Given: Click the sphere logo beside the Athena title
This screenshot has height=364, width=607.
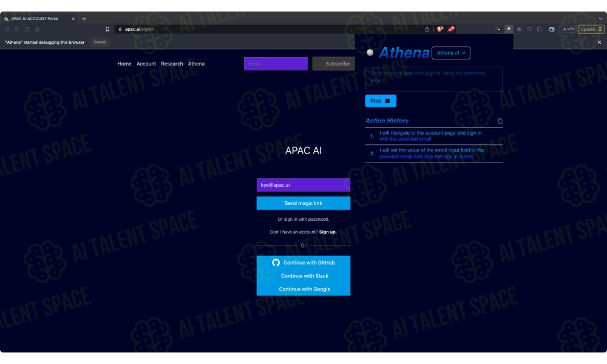Looking at the screenshot, I should pos(370,53).
